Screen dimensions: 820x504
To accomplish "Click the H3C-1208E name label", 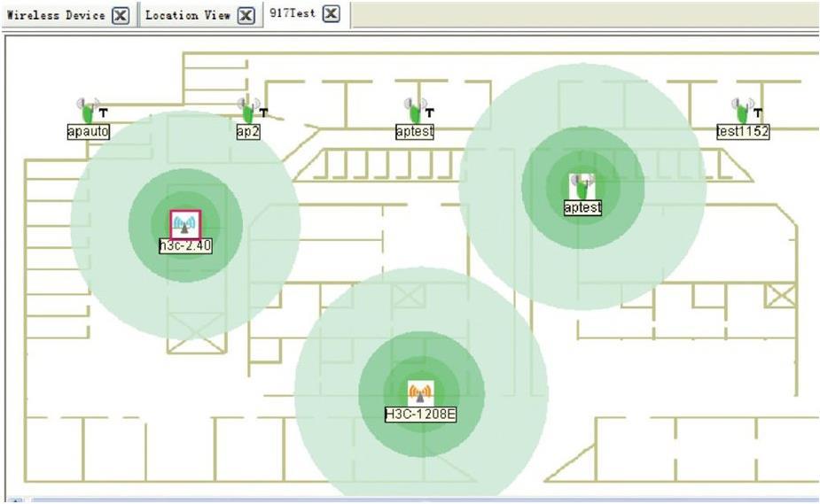I will coord(420,414).
